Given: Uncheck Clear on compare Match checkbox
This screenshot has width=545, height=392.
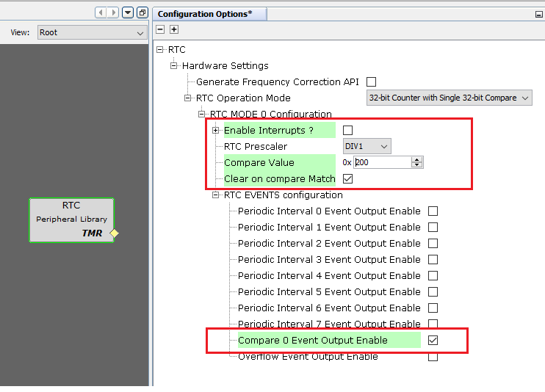Looking at the screenshot, I should pos(347,178).
